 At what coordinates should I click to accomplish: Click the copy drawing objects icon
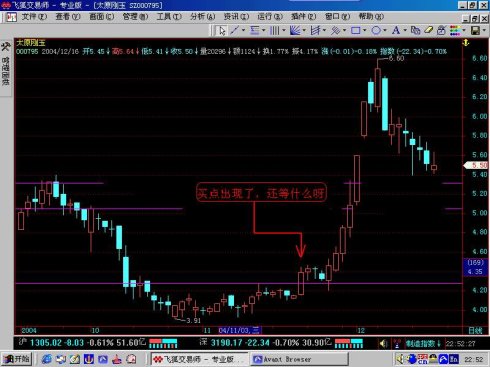click(x=415, y=30)
